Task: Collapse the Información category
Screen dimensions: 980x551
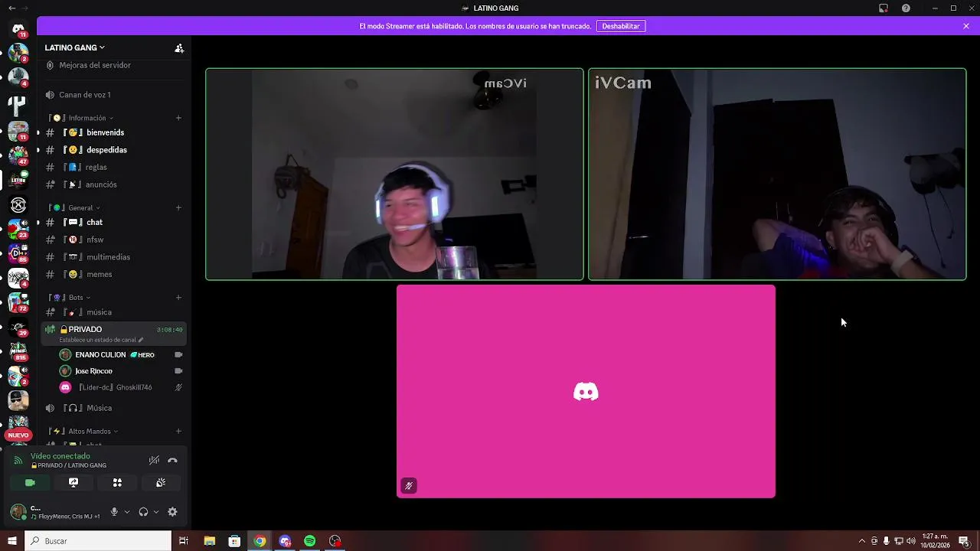Action: click(x=83, y=118)
